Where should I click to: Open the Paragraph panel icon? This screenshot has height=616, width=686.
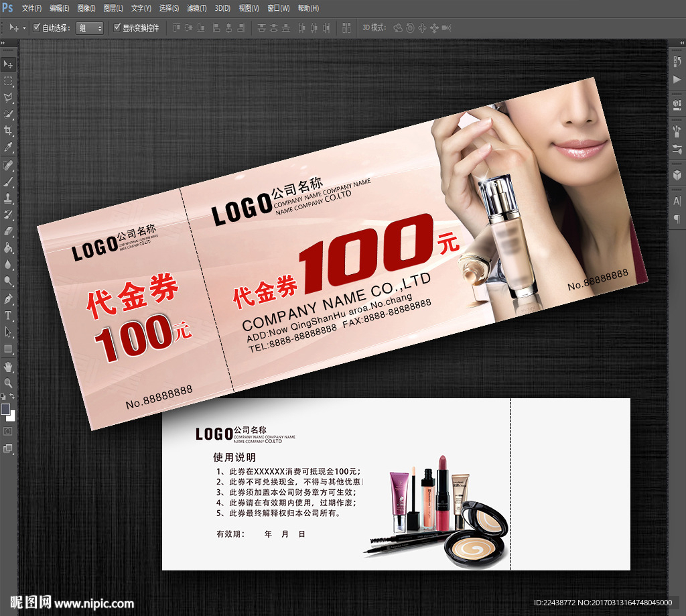click(677, 219)
